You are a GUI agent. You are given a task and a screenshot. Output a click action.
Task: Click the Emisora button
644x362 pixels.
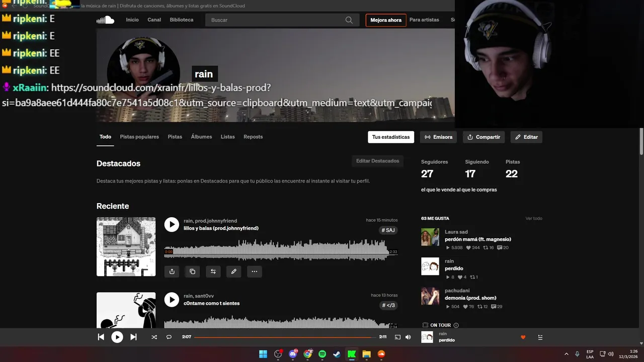point(438,137)
